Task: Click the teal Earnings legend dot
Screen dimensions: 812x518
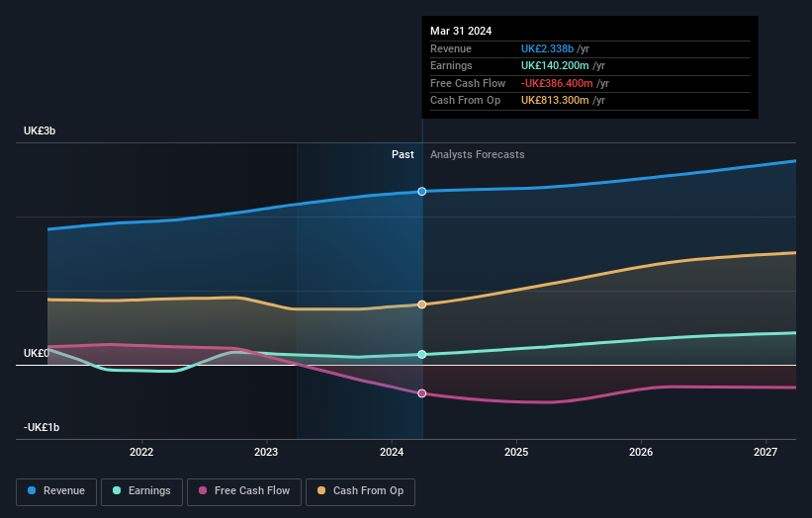Action: [x=117, y=490]
